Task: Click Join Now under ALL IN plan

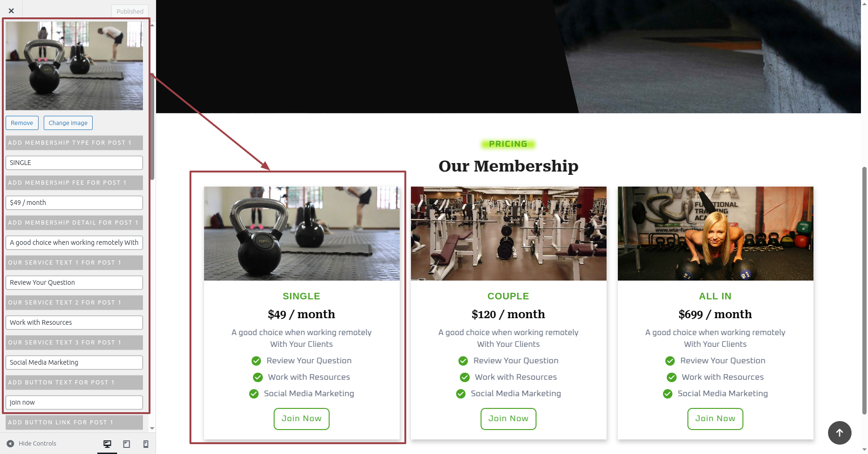Action: pos(715,419)
